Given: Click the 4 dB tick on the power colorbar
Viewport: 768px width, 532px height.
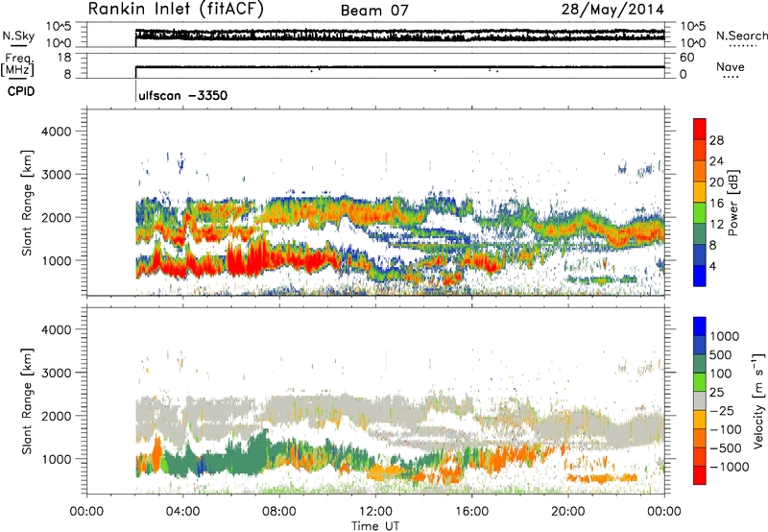Looking at the screenshot, I should click(712, 266).
